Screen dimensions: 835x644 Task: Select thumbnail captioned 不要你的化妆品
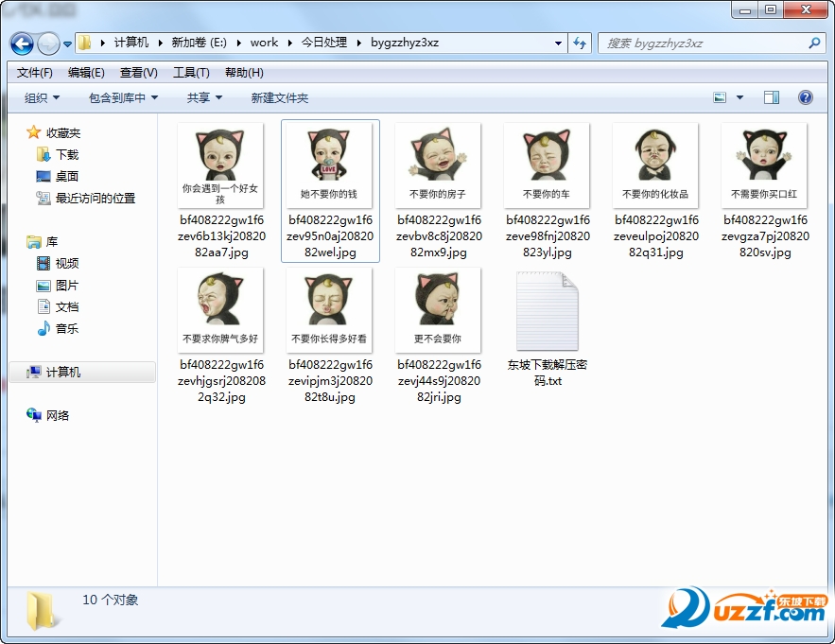click(655, 165)
